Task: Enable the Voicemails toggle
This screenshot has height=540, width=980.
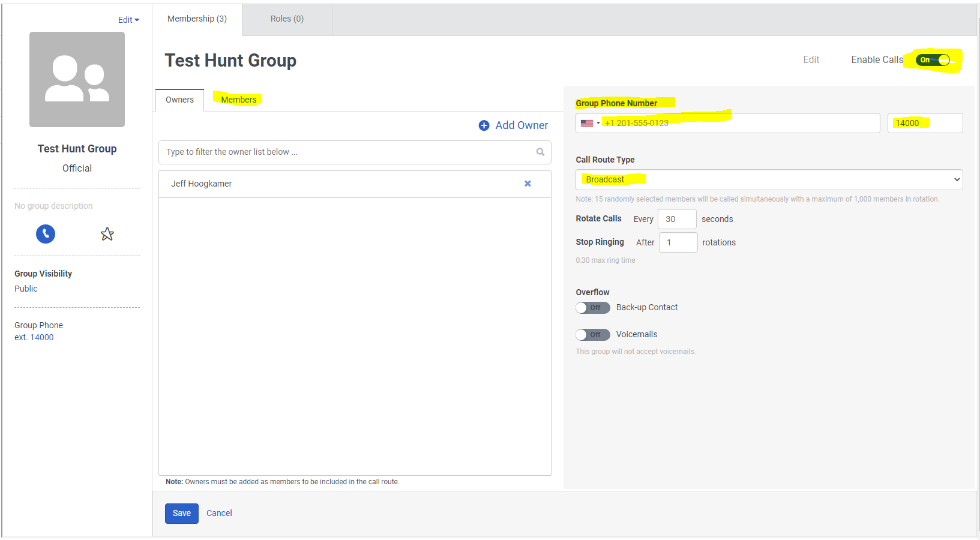Action: 592,335
